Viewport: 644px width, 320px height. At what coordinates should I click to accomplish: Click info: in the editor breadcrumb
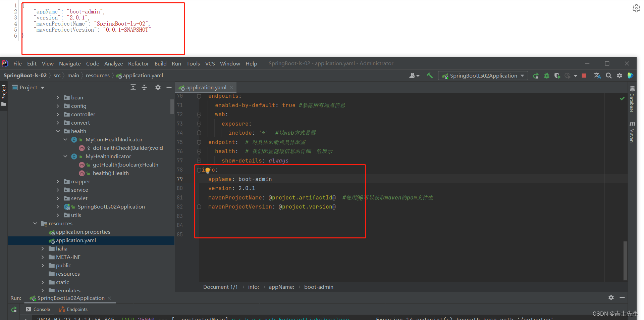point(254,287)
